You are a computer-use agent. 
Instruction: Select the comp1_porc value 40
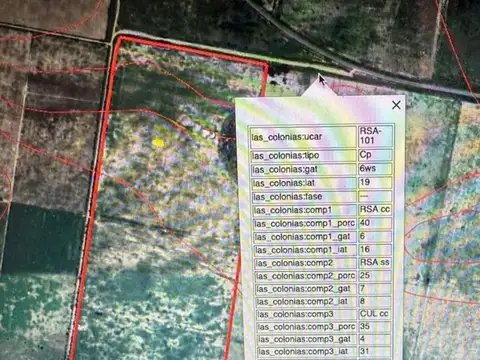coord(375,223)
